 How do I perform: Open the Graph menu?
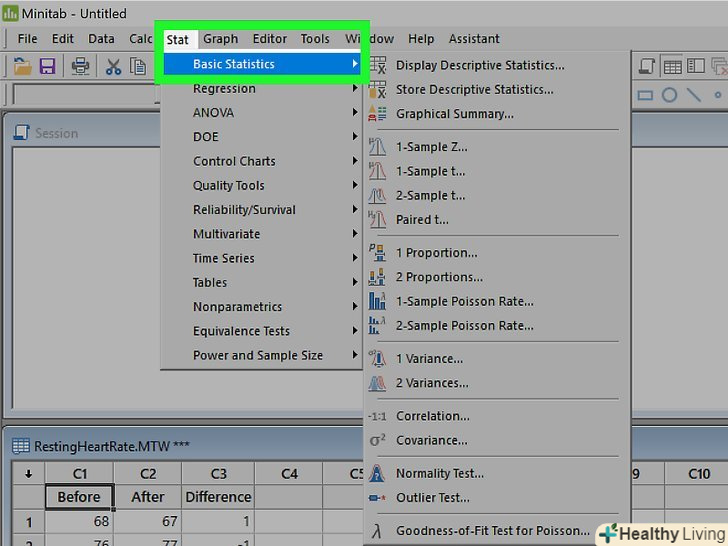click(x=221, y=39)
